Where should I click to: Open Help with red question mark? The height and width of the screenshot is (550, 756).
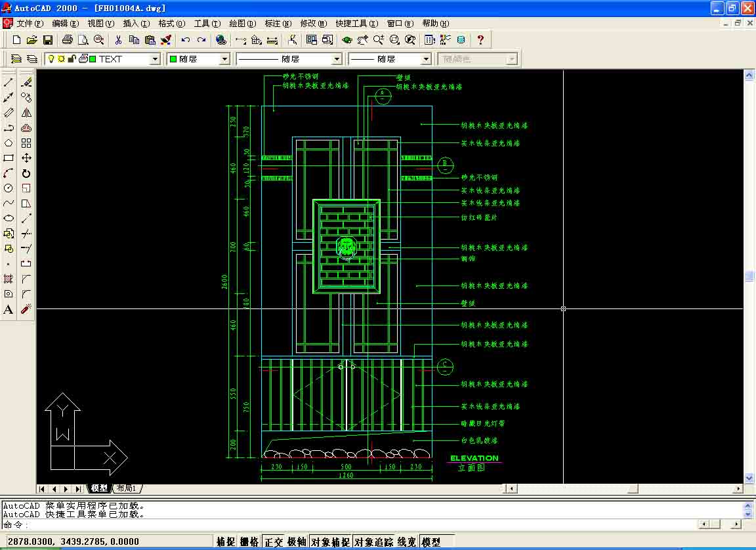(x=480, y=40)
